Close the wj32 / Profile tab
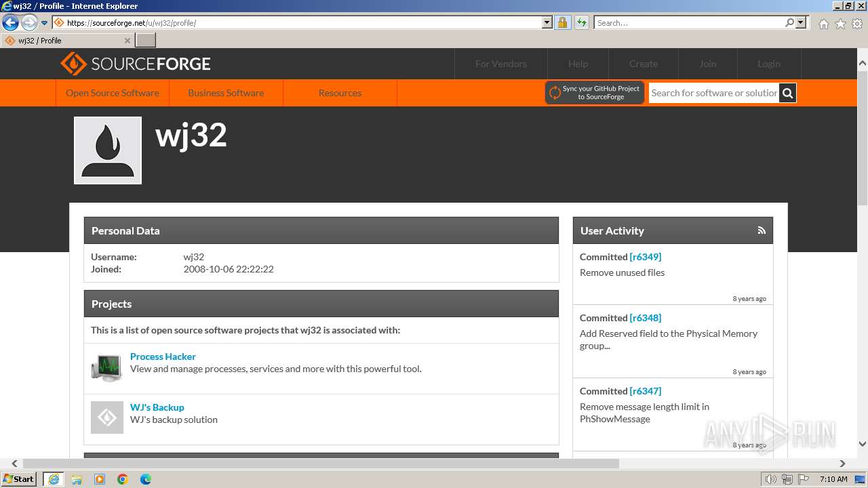Screen dimensions: 868x488 tap(127, 41)
